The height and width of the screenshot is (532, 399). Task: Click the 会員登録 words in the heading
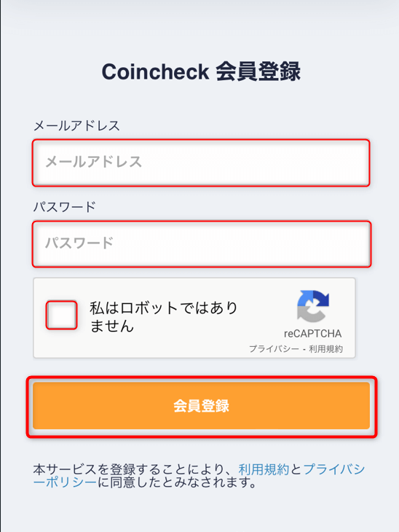(258, 71)
